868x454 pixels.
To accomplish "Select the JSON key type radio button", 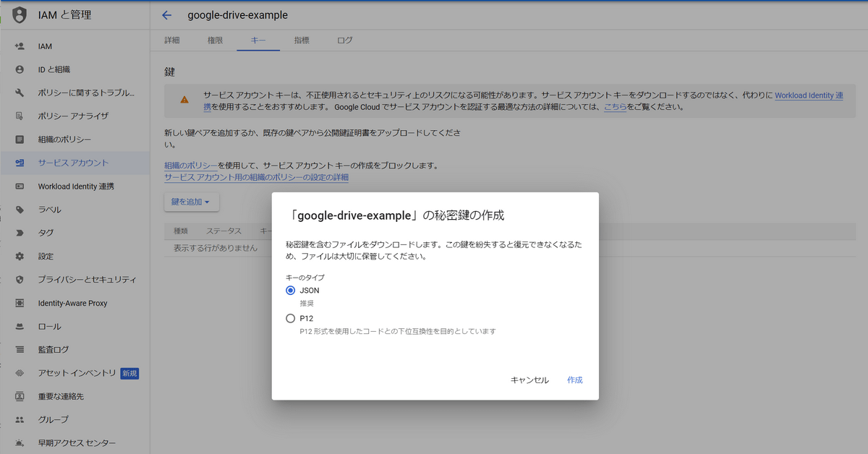I will point(290,290).
